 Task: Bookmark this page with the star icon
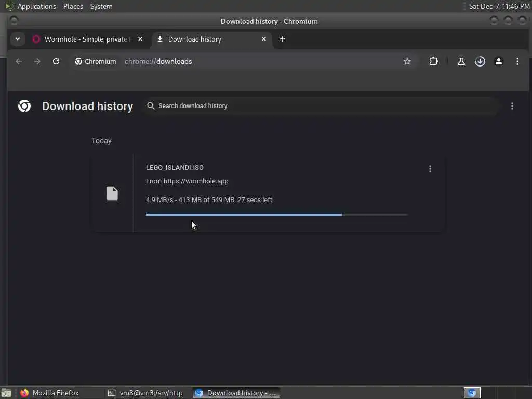tap(407, 61)
